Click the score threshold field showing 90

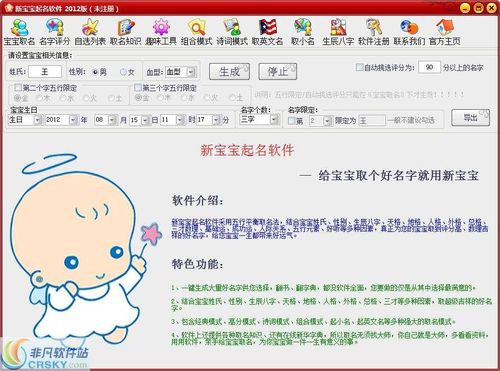click(429, 67)
